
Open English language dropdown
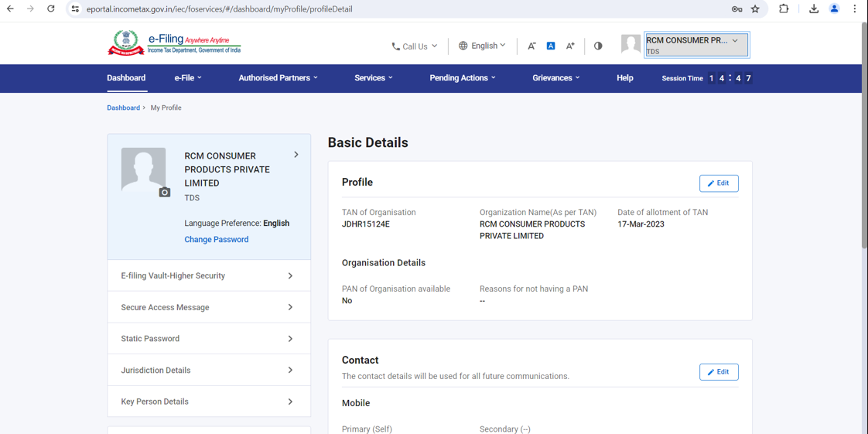[x=482, y=46]
